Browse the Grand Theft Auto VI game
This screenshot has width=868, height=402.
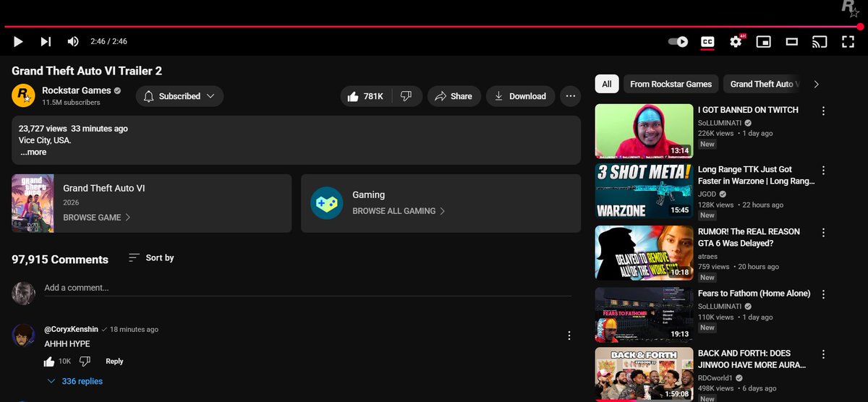pos(97,218)
